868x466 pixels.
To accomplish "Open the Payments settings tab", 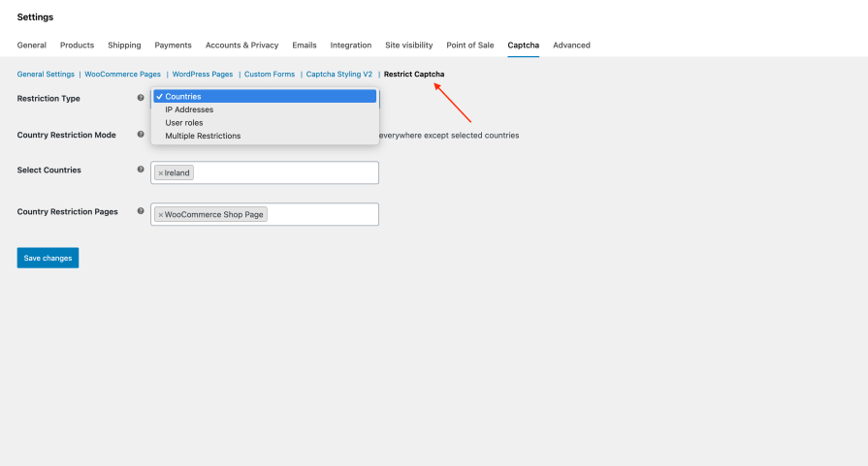I will pos(173,46).
